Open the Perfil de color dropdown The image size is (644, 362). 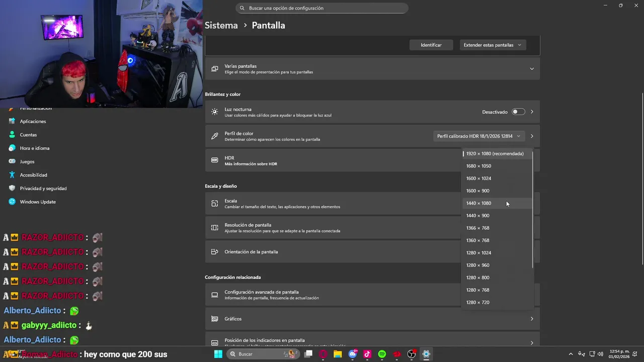click(x=478, y=136)
